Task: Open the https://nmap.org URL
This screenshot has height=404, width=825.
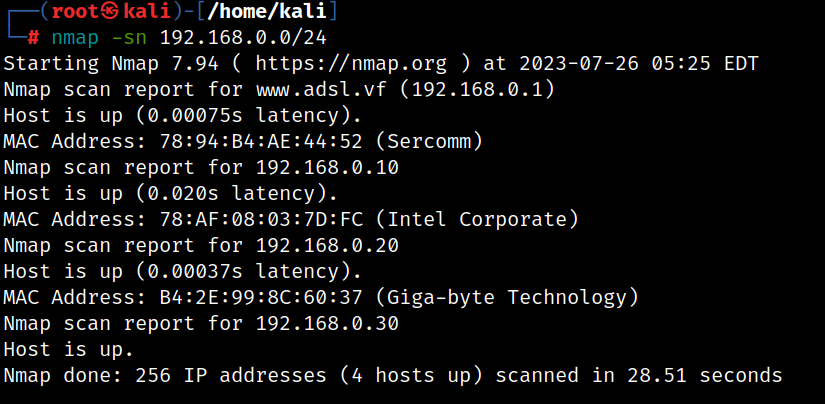Action: 351,64
